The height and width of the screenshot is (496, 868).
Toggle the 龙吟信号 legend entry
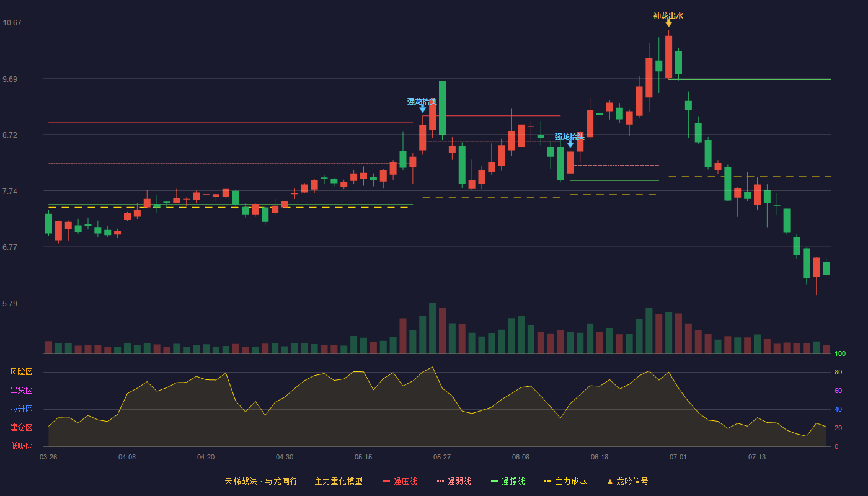[x=627, y=481]
